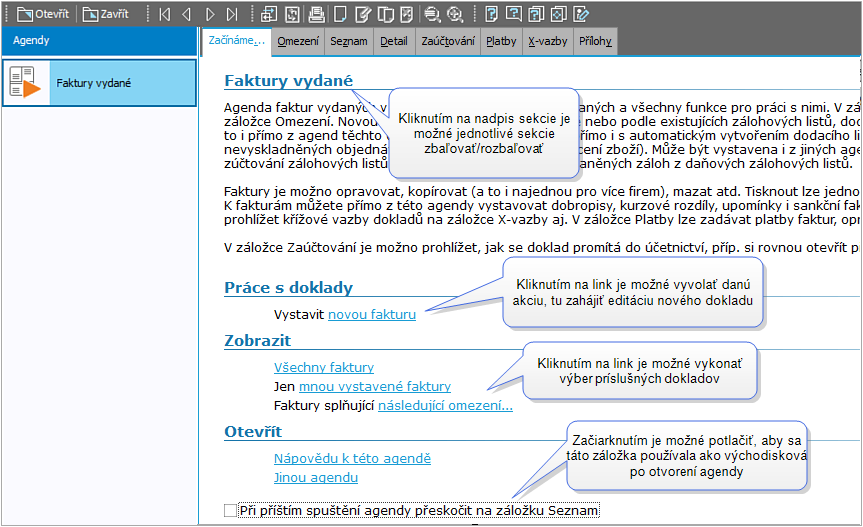Viewport: 863px width, 527px height.
Task: Click the document with pen icon
Action: [x=581, y=14]
